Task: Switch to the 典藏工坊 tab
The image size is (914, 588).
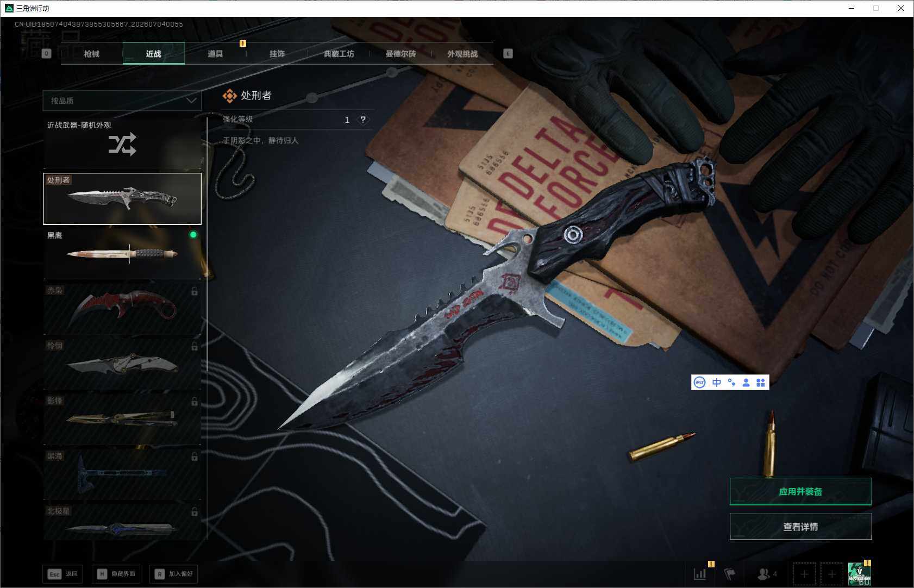Action: [339, 54]
